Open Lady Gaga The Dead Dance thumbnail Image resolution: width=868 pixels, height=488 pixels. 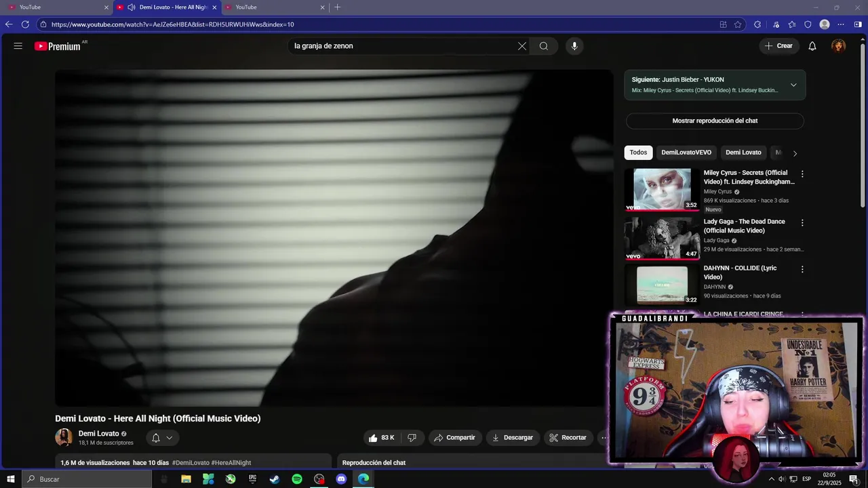662,238
